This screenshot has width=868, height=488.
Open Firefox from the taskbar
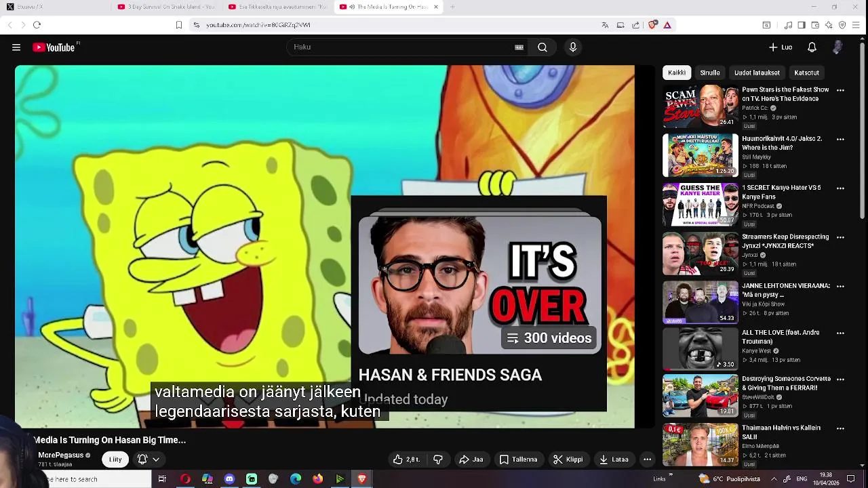(318, 479)
